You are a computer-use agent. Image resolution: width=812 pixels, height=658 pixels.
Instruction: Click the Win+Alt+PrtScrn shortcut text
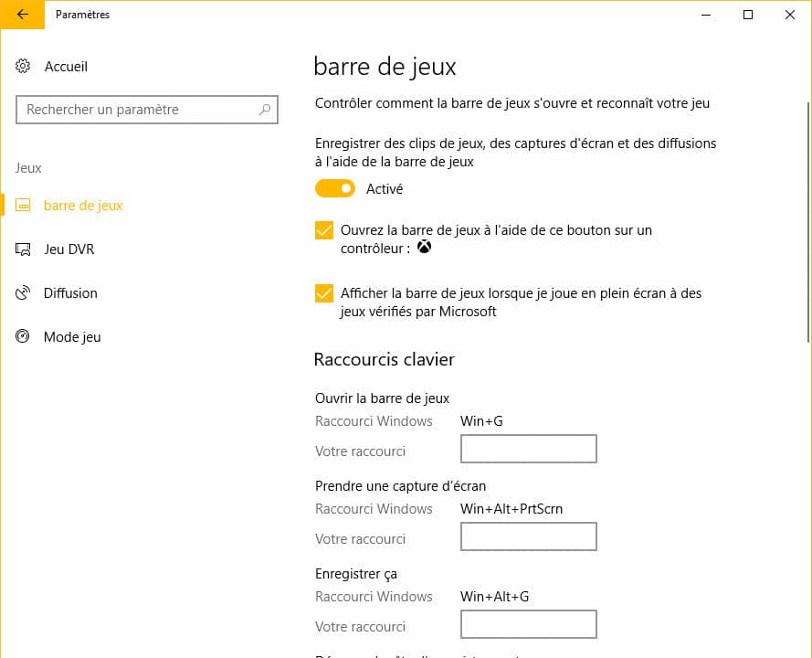(x=511, y=509)
